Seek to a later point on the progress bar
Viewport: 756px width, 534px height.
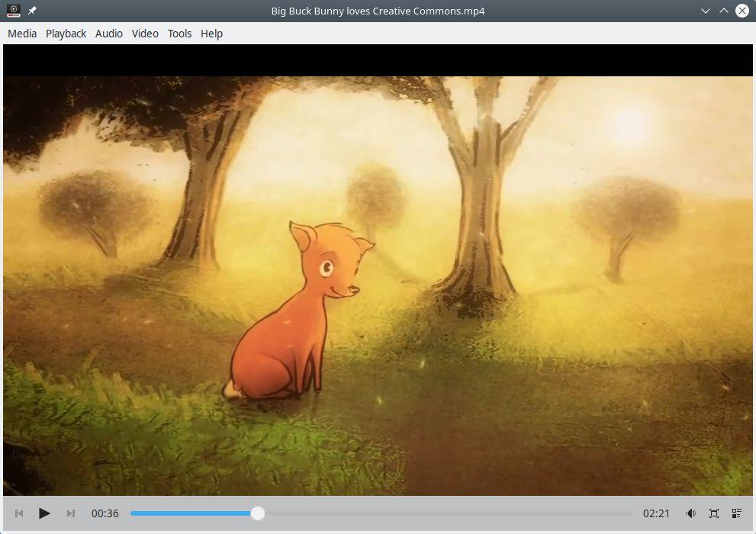(449, 513)
